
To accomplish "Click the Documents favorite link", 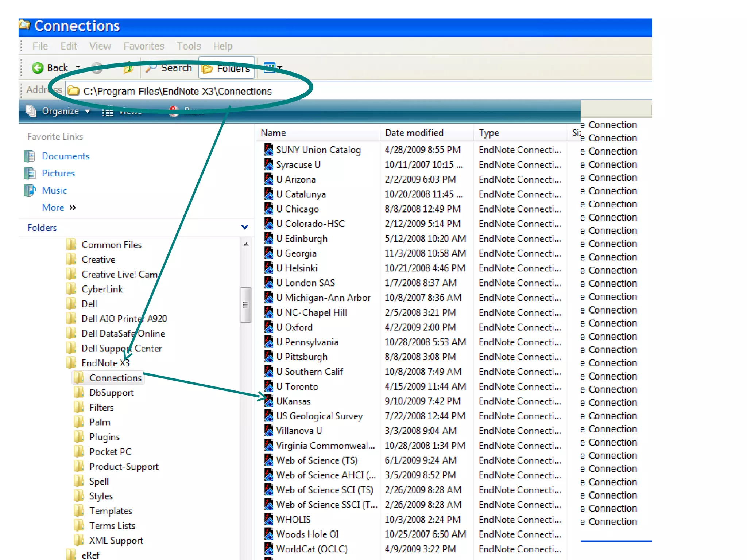I will click(65, 156).
